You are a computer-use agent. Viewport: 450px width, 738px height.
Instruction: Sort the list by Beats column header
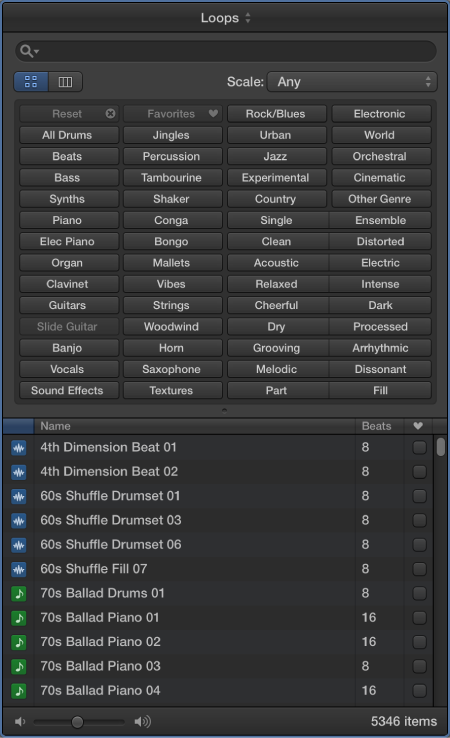(379, 426)
